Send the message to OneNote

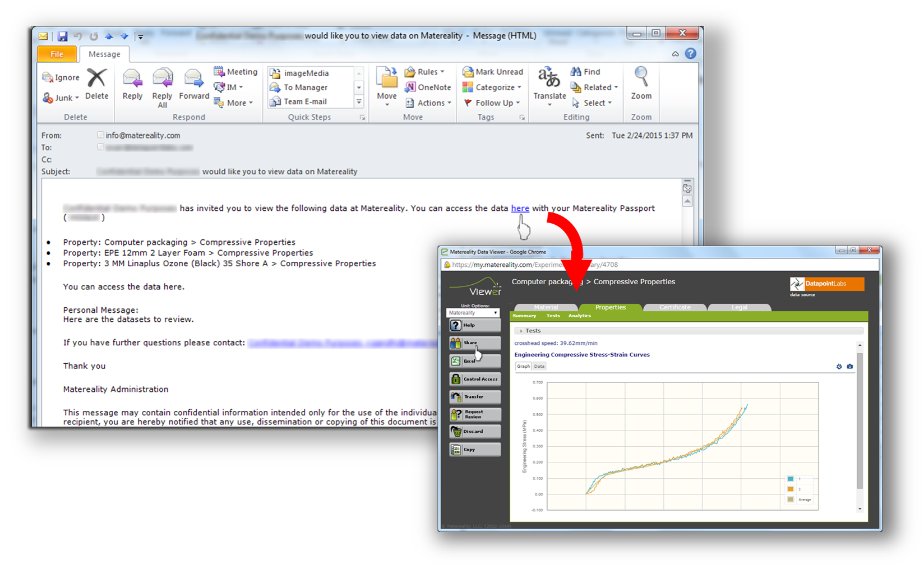click(428, 87)
